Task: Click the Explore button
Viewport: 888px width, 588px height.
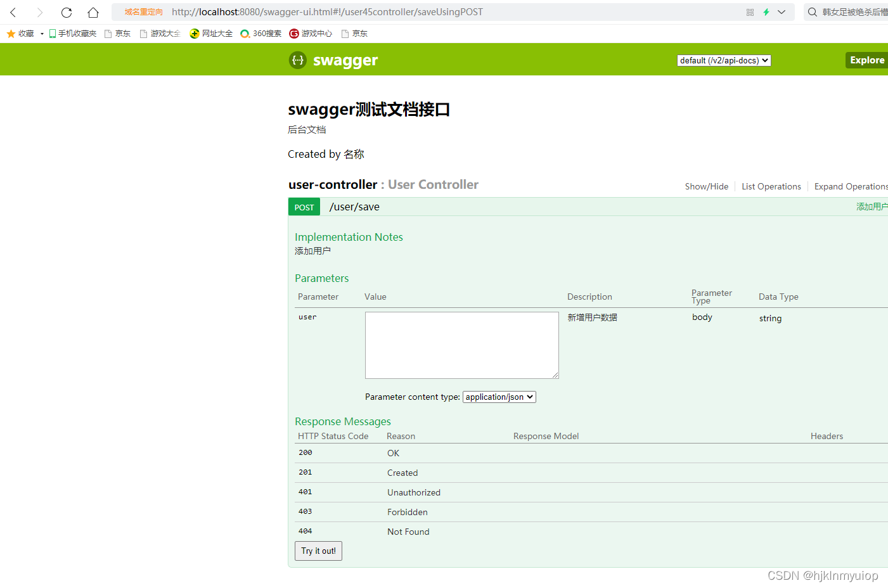Action: [866, 60]
